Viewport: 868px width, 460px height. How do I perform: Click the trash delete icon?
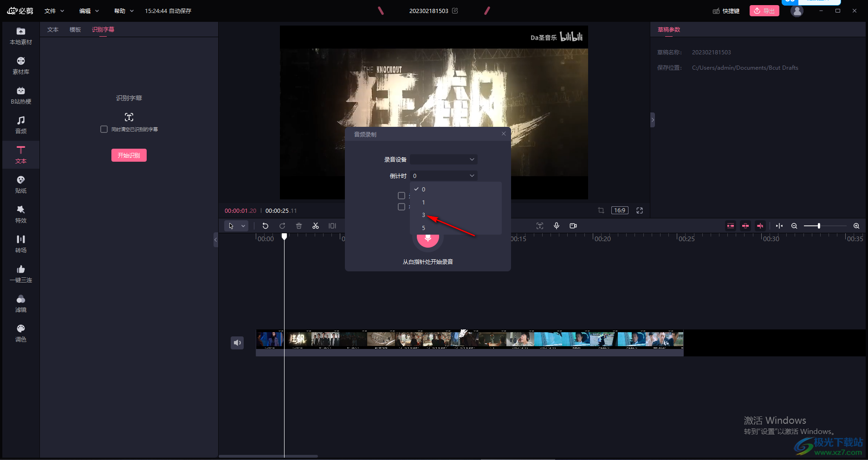click(x=299, y=226)
